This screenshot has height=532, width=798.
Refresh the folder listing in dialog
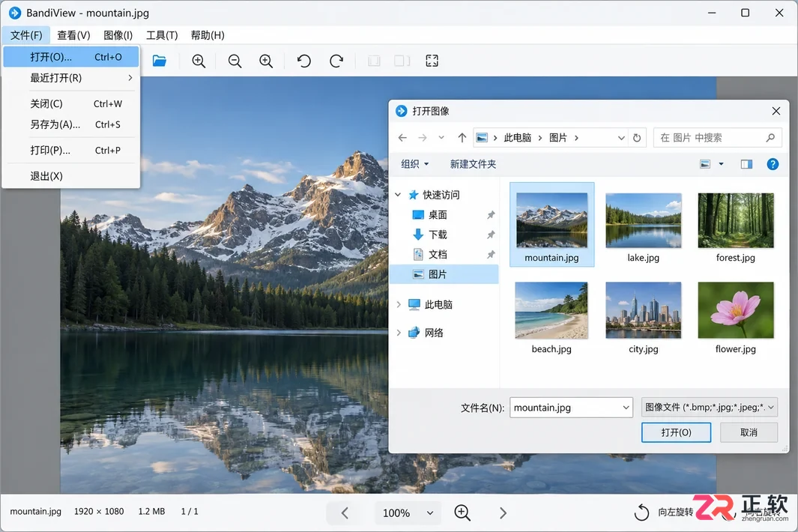click(637, 137)
